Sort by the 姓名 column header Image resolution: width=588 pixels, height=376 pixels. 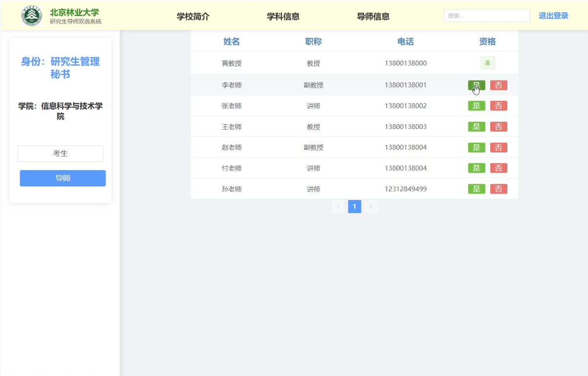click(231, 42)
